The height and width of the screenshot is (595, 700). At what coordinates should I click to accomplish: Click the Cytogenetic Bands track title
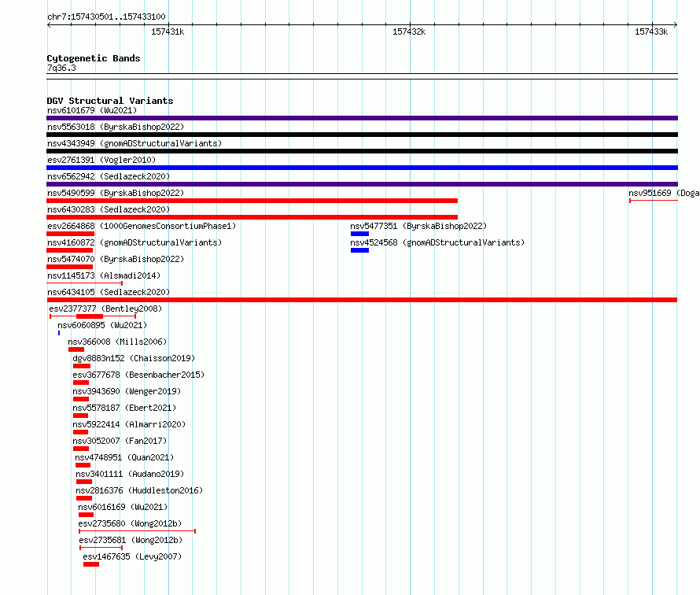pos(94,58)
